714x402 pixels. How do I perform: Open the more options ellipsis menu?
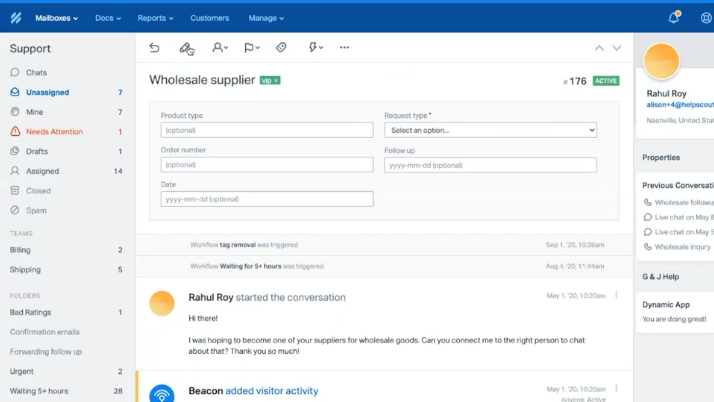(344, 47)
